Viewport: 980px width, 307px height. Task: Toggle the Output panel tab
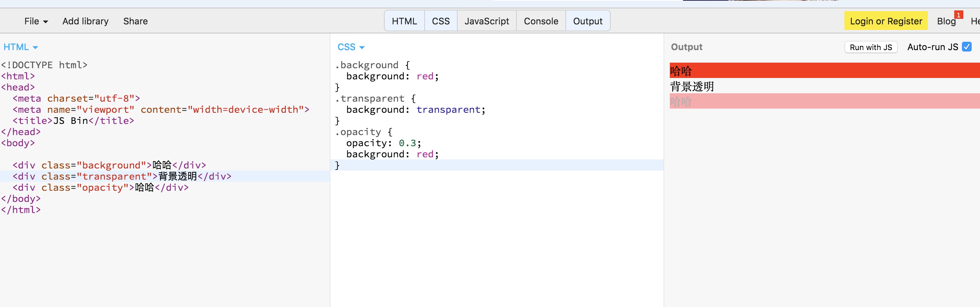588,21
